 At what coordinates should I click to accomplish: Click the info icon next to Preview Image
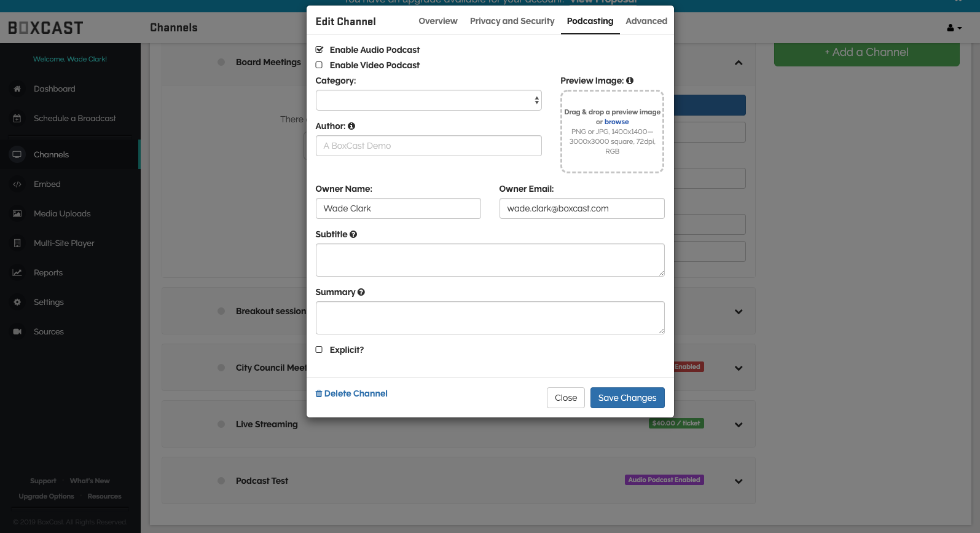630,81
